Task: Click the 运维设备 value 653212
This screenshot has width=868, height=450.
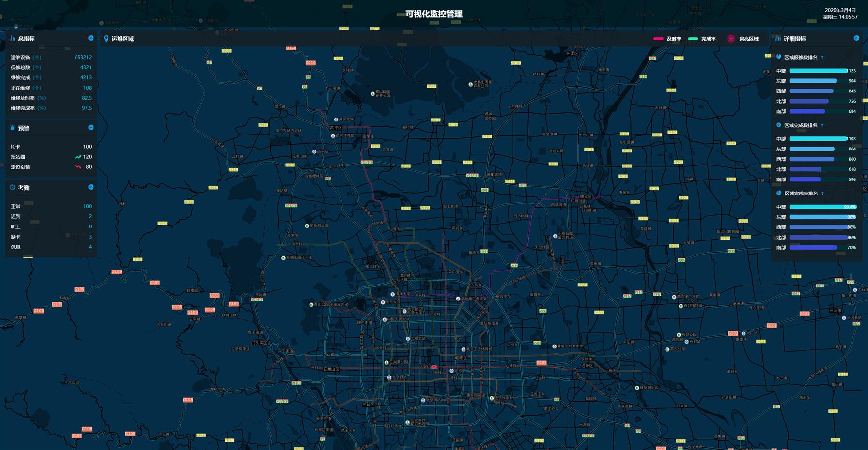Action: coord(83,57)
